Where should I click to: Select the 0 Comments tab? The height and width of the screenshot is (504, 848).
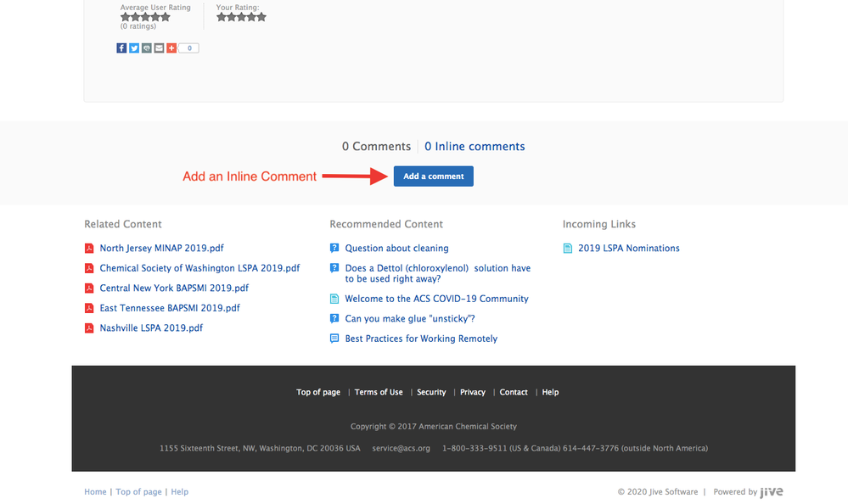pos(376,147)
